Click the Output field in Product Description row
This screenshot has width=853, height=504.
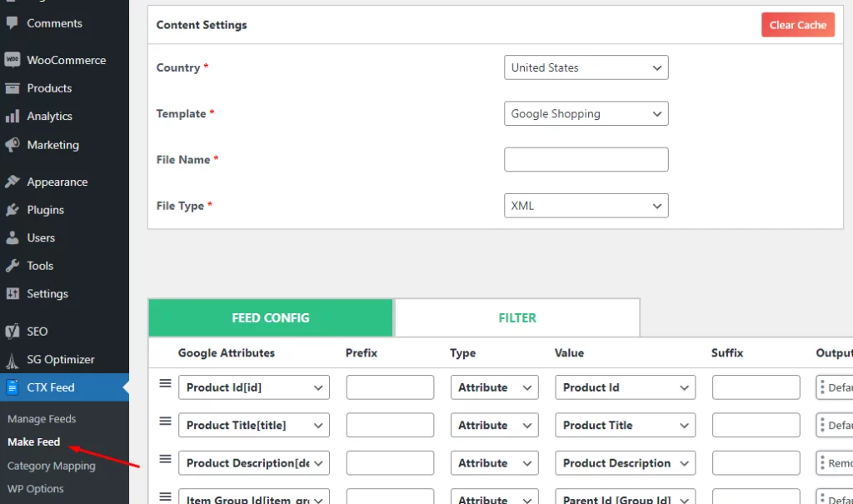click(x=835, y=463)
